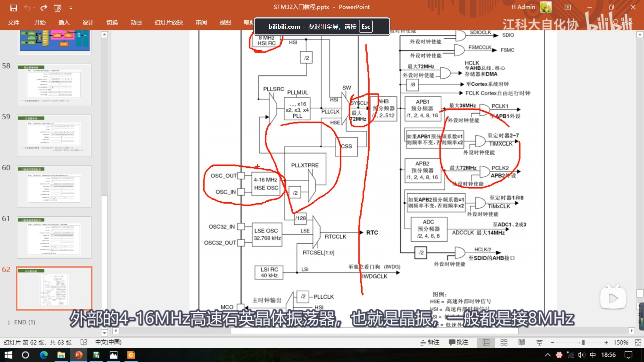Toggle the 批注 comments pane
Viewport: 644px width, 362px height.
(458, 342)
